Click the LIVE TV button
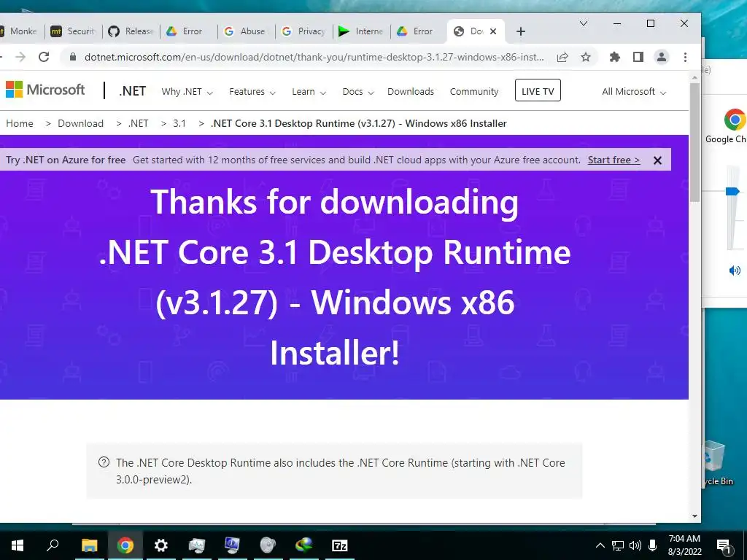Viewport: 747px width, 560px height. pos(538,90)
